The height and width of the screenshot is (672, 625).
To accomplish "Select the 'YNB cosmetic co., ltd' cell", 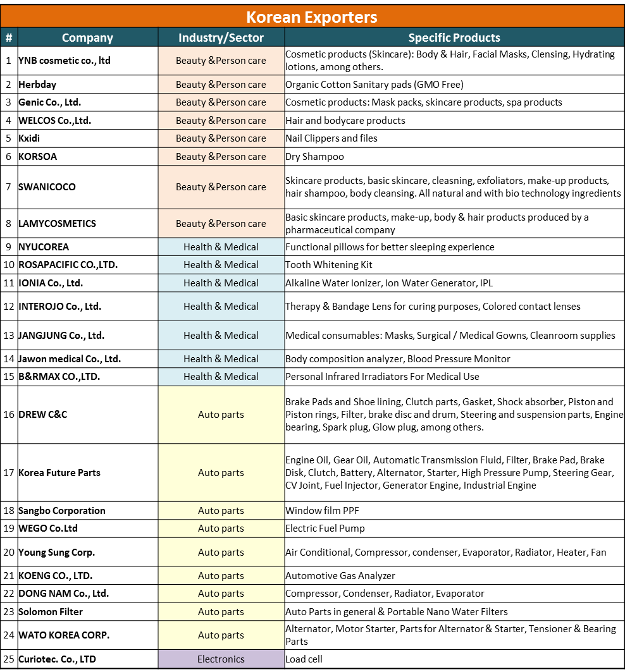I will pos(87,61).
